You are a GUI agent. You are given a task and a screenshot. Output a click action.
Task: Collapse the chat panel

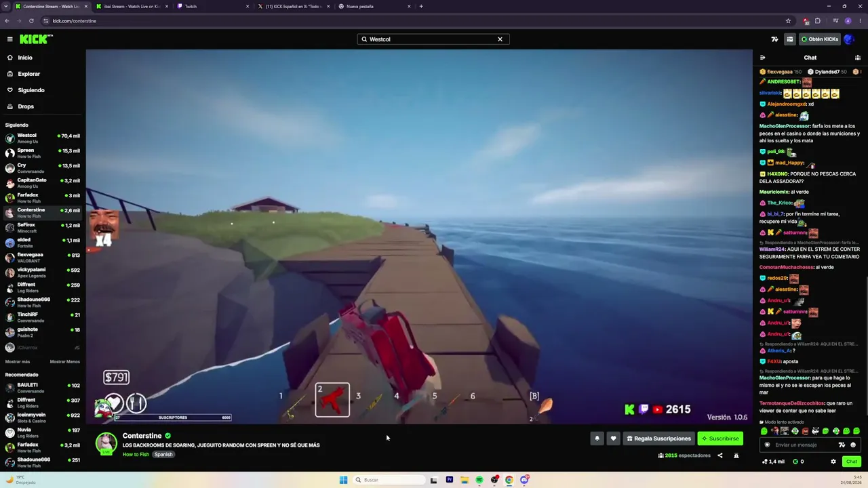pyautogui.click(x=762, y=58)
